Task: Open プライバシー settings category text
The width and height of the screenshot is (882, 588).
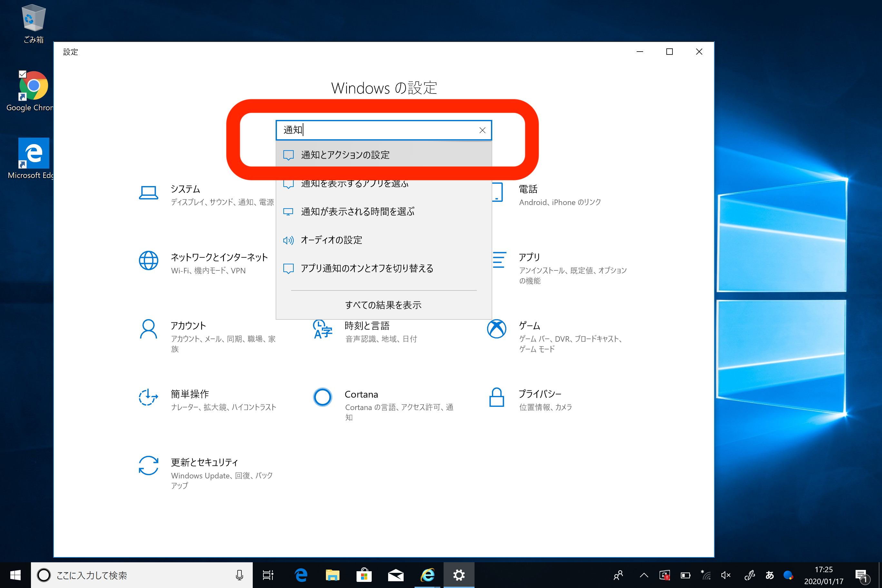Action: pos(540,394)
